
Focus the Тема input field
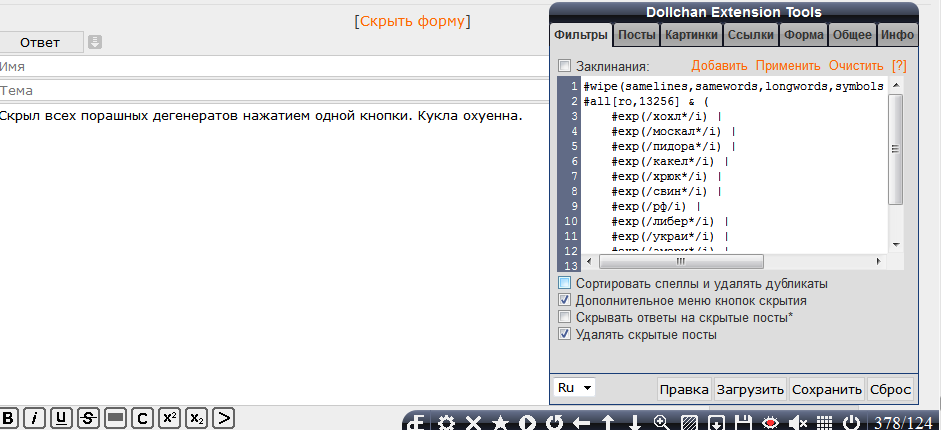point(274,91)
